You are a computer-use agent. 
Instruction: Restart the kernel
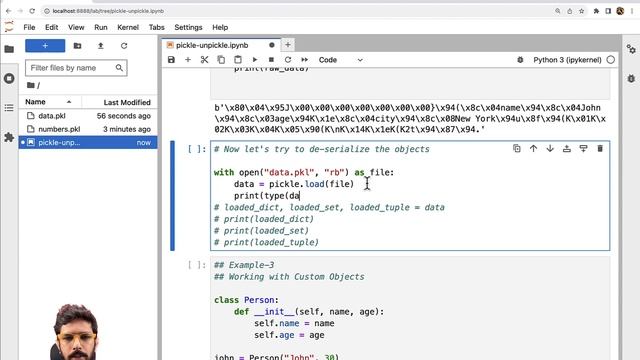pyautogui.click(x=288, y=60)
